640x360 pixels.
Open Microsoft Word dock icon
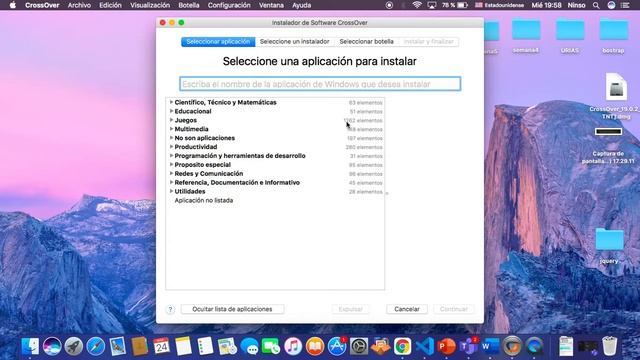pyautogui.click(x=490, y=347)
